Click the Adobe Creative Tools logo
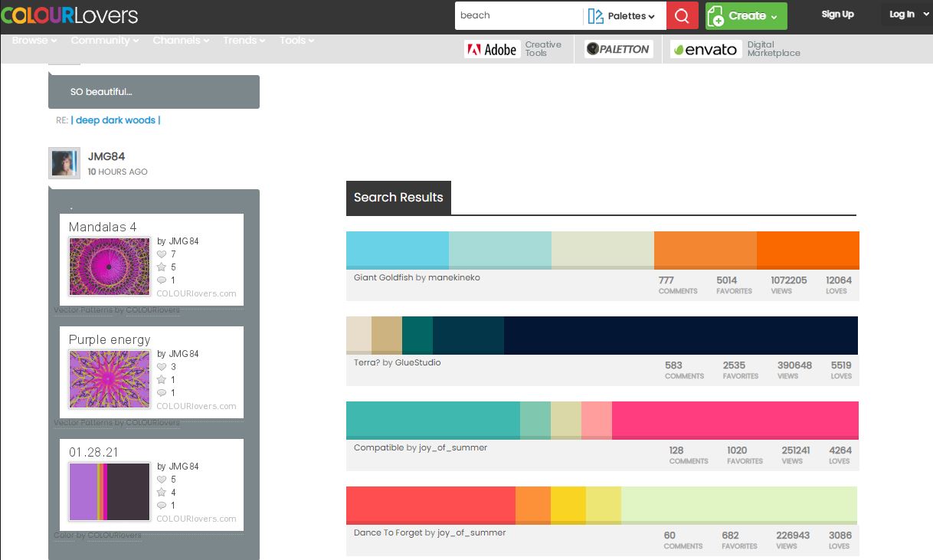Image resolution: width=933 pixels, height=560 pixels. (x=514, y=49)
